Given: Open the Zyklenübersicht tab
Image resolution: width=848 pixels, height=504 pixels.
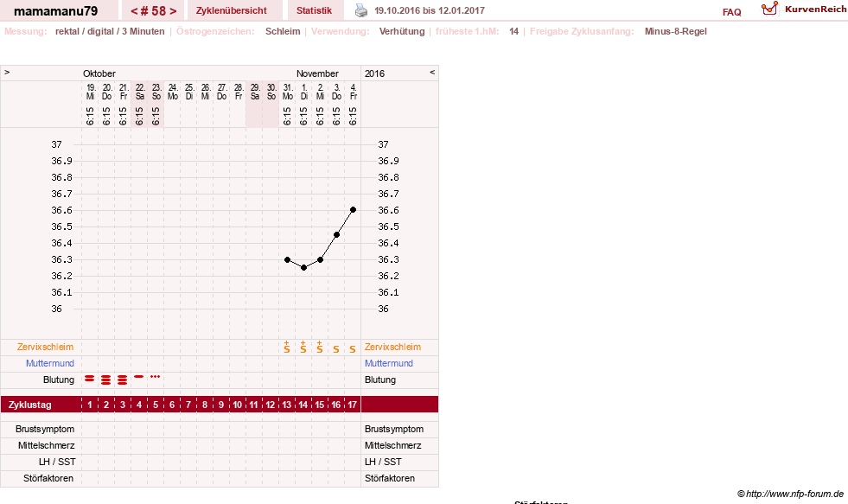Looking at the screenshot, I should pos(232,10).
